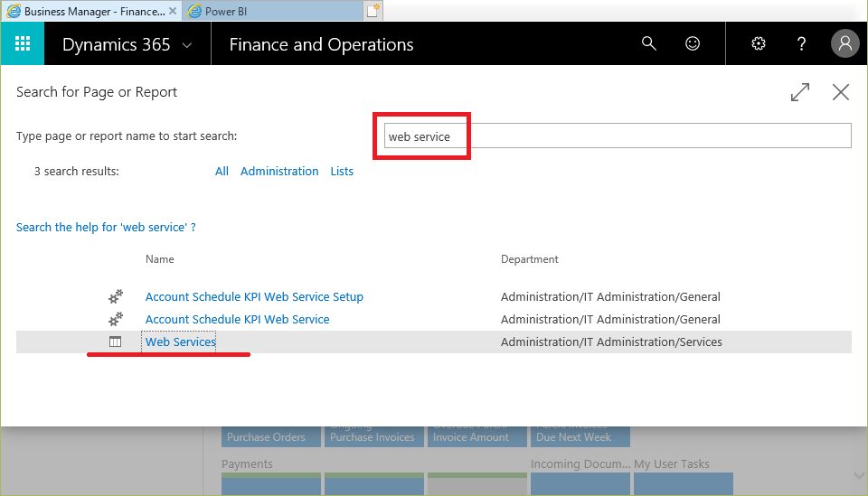The height and width of the screenshot is (496, 868).
Task: Open the Overdue Invoice Amount background tile
Action: click(x=476, y=436)
